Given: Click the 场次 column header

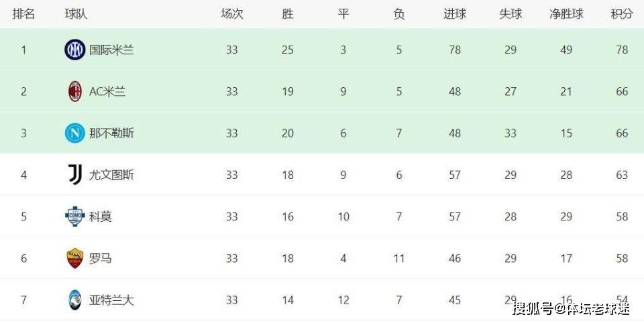Looking at the screenshot, I should coord(231,13).
